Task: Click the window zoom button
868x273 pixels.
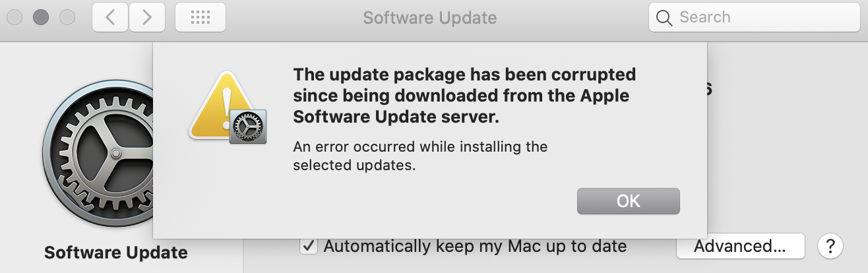Action: (67, 18)
